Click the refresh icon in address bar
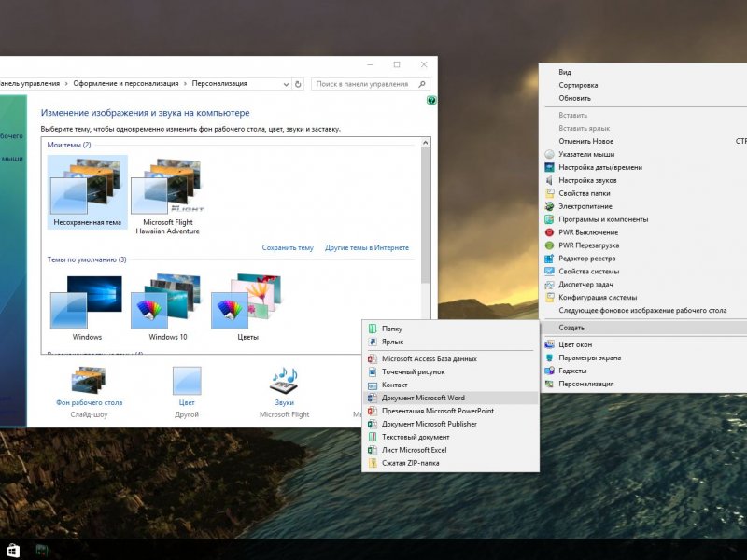 point(298,84)
